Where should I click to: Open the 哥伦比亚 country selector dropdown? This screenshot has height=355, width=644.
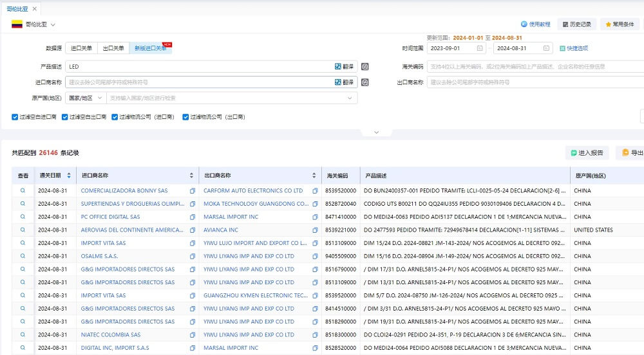33,24
